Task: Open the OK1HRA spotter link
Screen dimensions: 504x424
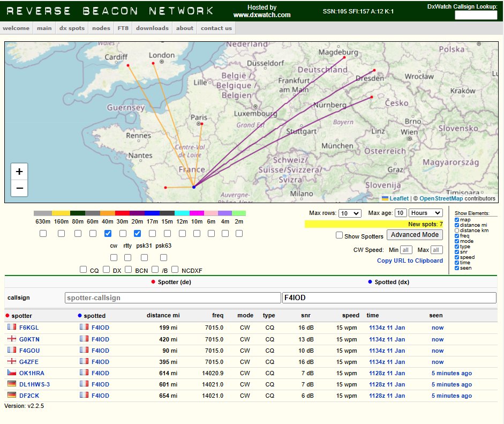Action: [32, 373]
